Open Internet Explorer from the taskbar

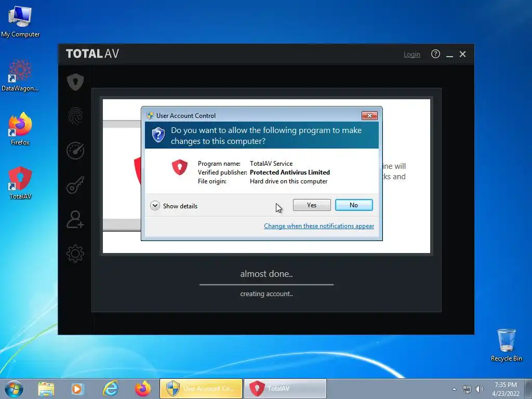pyautogui.click(x=111, y=389)
